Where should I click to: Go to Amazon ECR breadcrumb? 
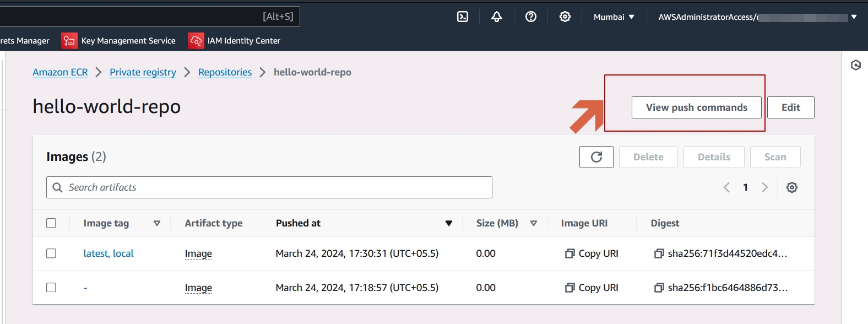pos(60,72)
